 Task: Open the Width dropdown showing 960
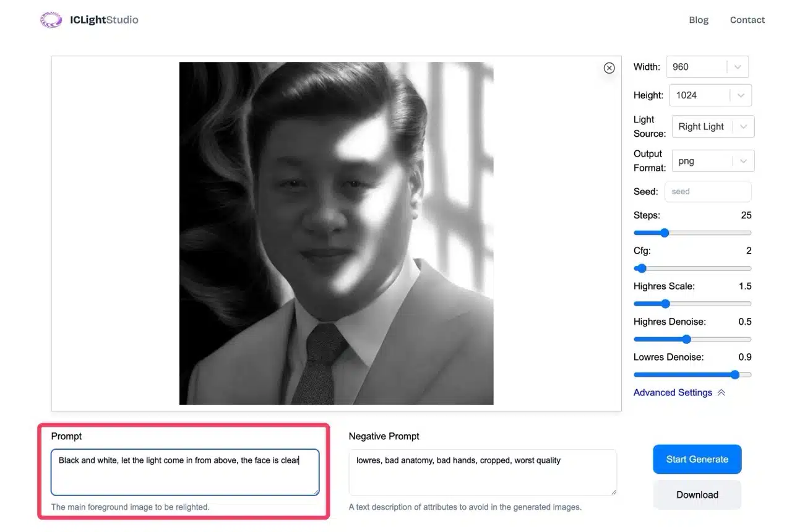707,67
